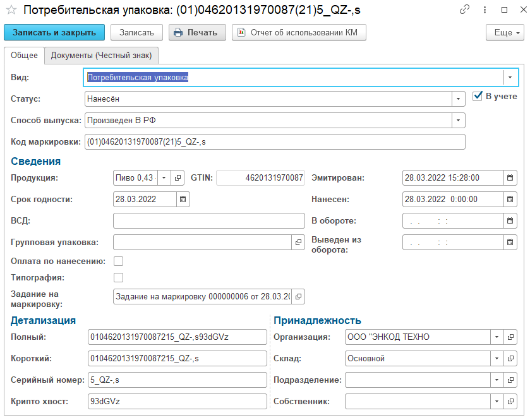
Task: Open the Организация record via open icon
Action: pyautogui.click(x=510, y=337)
